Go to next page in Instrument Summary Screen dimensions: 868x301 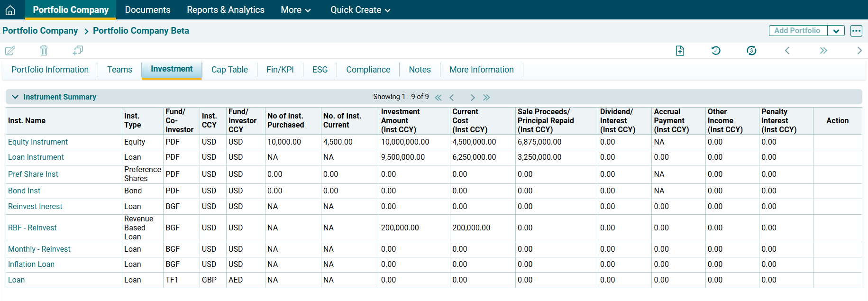coord(472,97)
